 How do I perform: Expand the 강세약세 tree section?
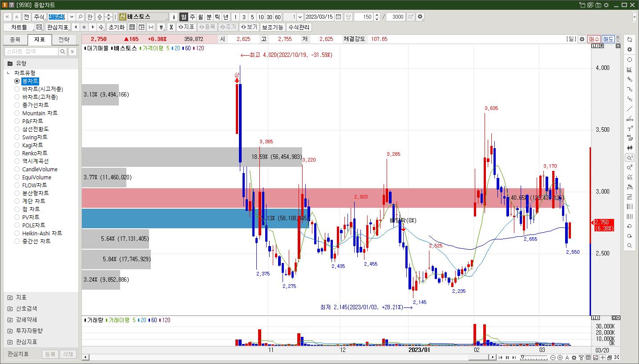click(10, 320)
